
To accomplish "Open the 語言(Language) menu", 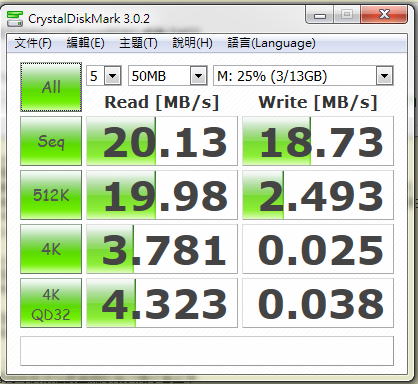I will [x=271, y=43].
